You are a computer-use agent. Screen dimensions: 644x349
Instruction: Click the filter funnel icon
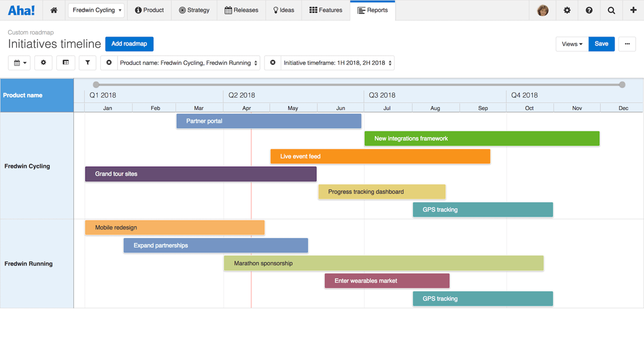(x=87, y=63)
